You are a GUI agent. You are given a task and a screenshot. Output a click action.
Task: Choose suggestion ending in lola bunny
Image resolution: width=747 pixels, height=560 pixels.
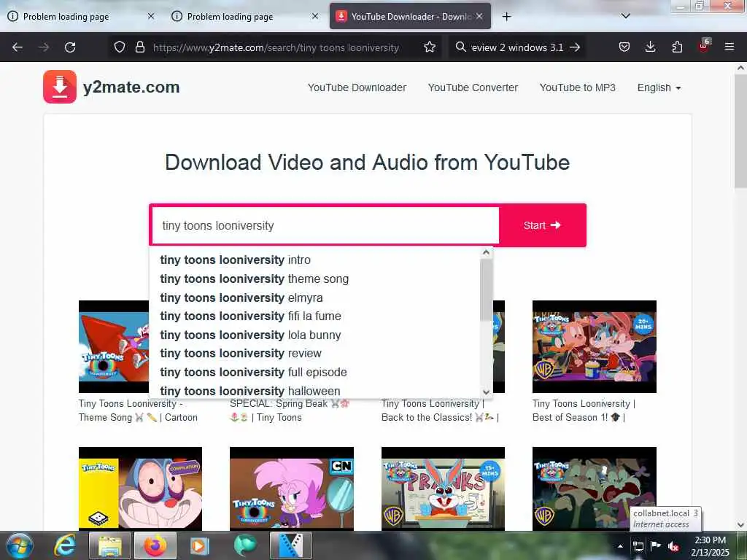[x=314, y=335]
